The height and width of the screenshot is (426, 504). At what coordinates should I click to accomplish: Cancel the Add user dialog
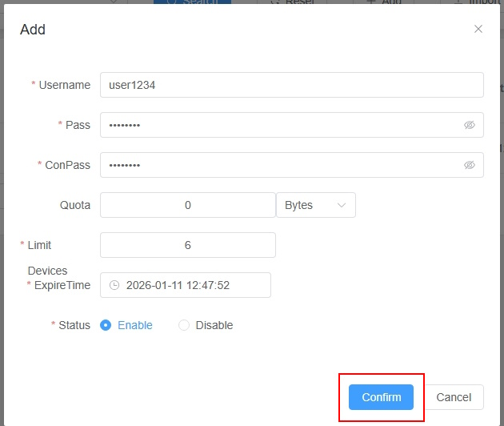pos(454,397)
